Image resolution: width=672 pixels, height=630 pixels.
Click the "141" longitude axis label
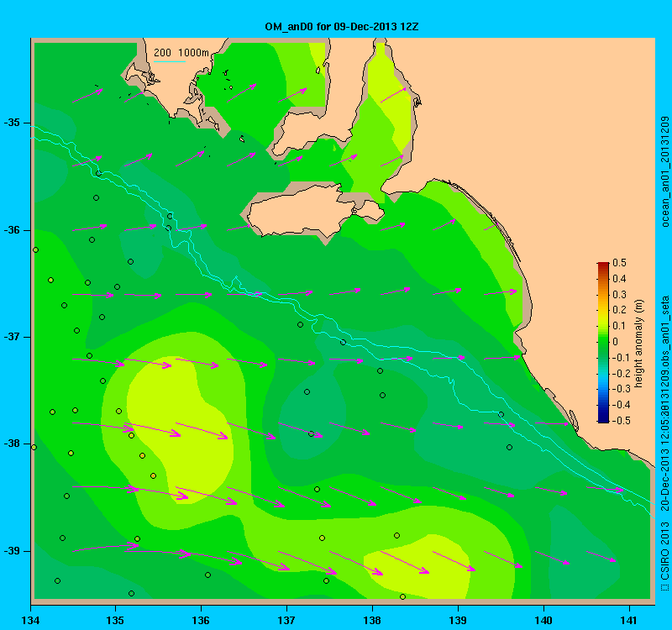pos(629,620)
